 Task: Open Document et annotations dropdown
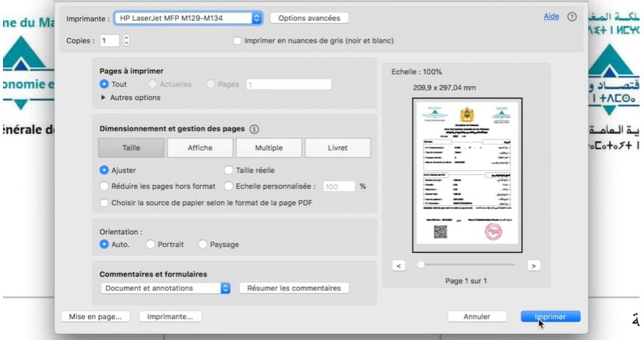[x=166, y=288]
